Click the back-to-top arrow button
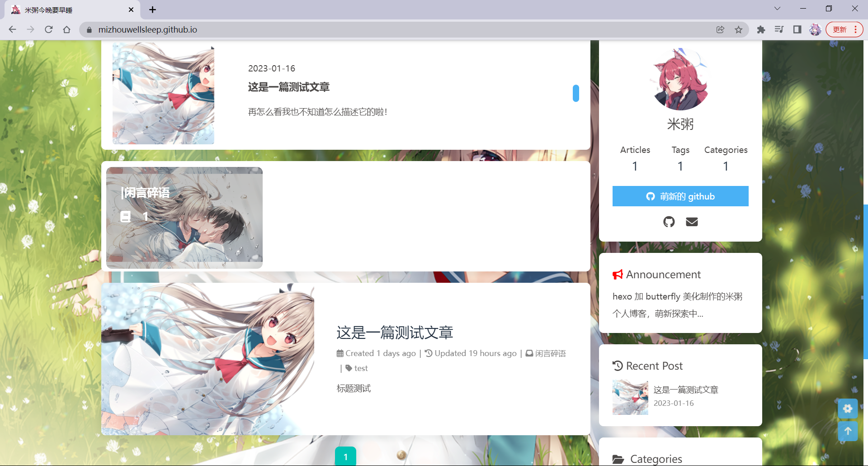This screenshot has width=868, height=466. click(x=848, y=431)
